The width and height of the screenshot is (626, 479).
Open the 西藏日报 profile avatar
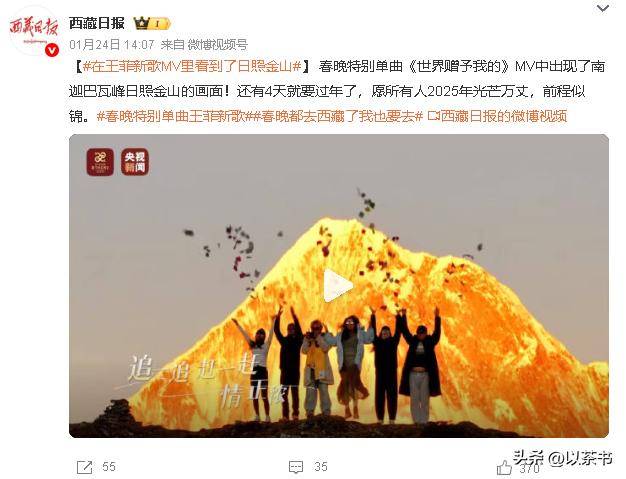34,32
